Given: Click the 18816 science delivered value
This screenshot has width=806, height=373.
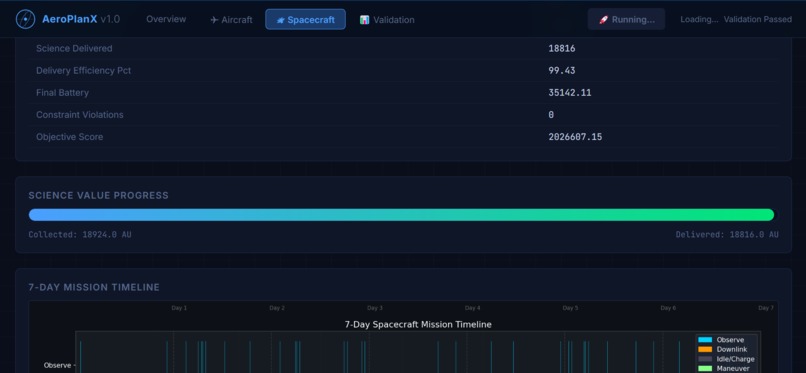Looking at the screenshot, I should [x=562, y=49].
